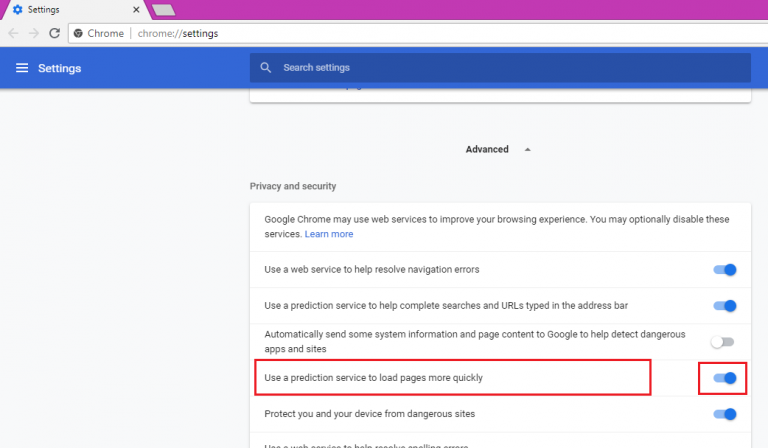The height and width of the screenshot is (448, 768).
Task: Select the Settings browser tab
Action: pos(76,10)
